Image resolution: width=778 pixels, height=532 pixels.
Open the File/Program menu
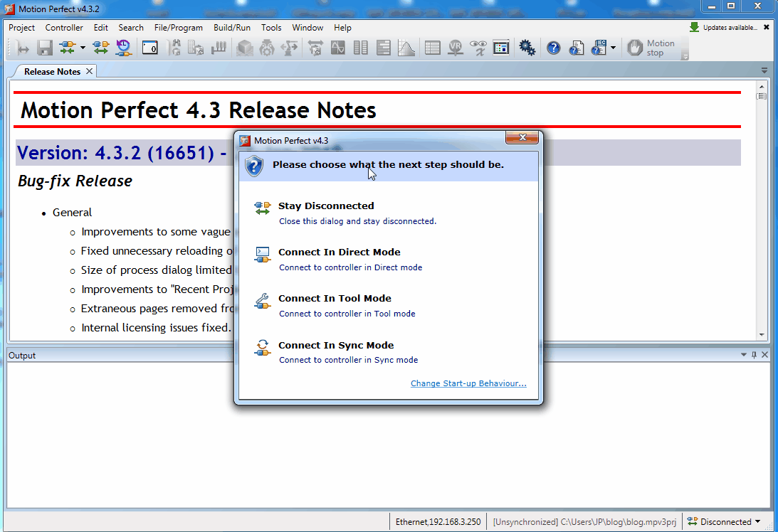point(179,28)
